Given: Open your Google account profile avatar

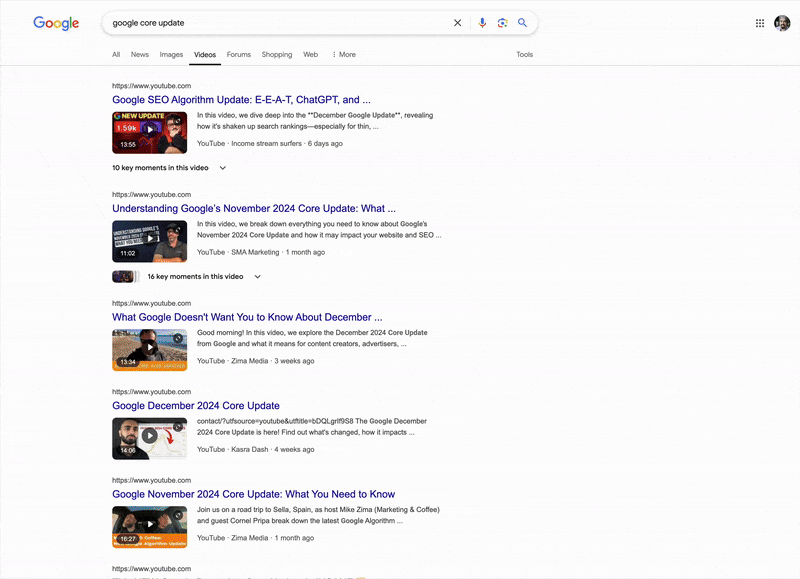Looking at the screenshot, I should (782, 22).
